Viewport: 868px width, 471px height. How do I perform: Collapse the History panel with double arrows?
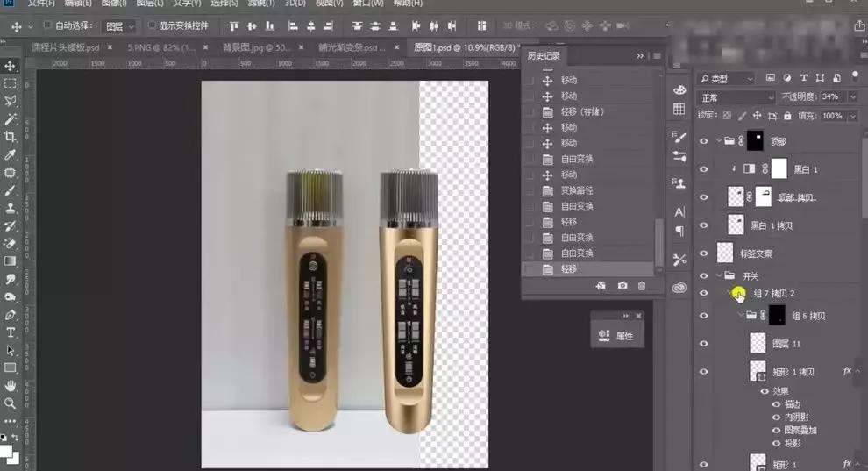point(640,56)
